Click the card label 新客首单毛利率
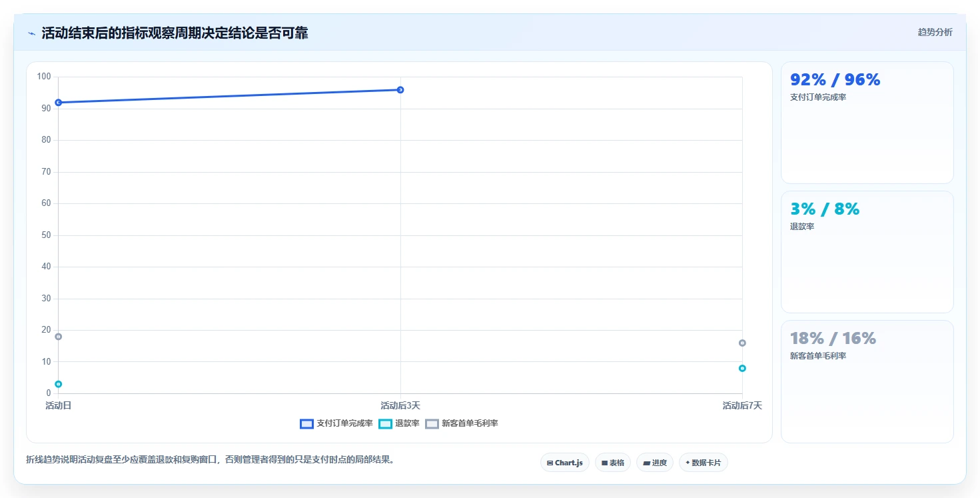 [x=818, y=356]
